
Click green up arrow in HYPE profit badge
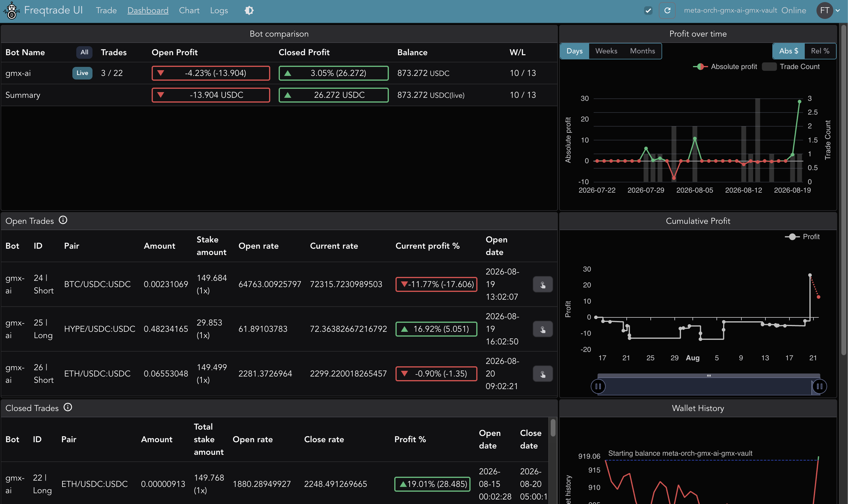tap(404, 329)
